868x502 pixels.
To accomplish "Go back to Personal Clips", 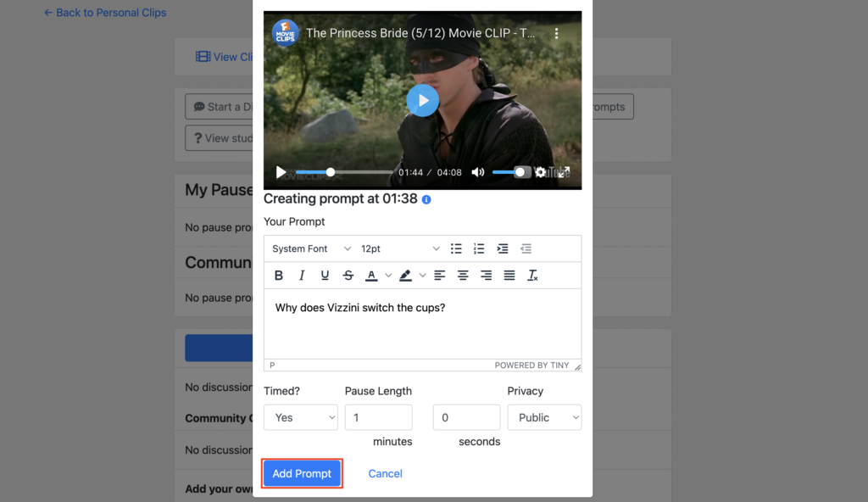I will tap(105, 12).
